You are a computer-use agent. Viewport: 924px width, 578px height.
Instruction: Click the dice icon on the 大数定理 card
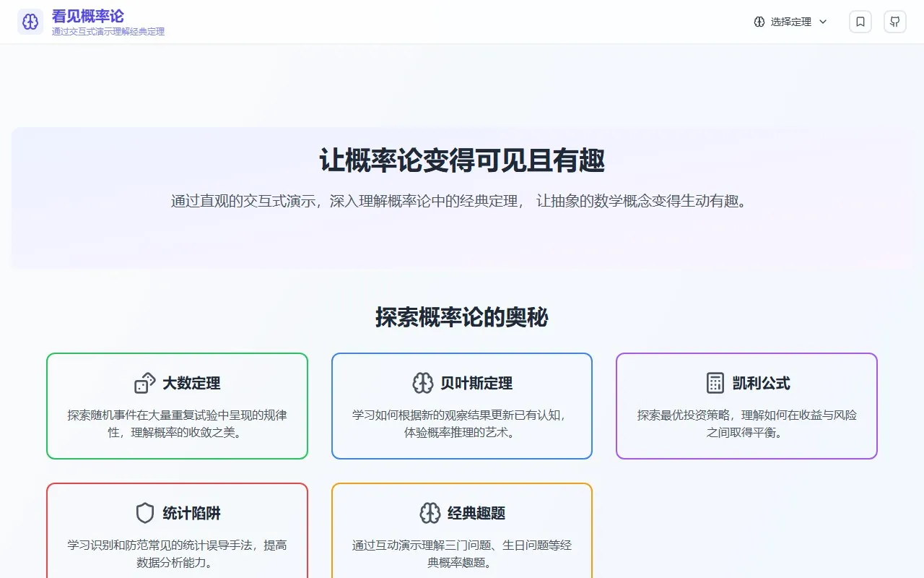tap(145, 383)
